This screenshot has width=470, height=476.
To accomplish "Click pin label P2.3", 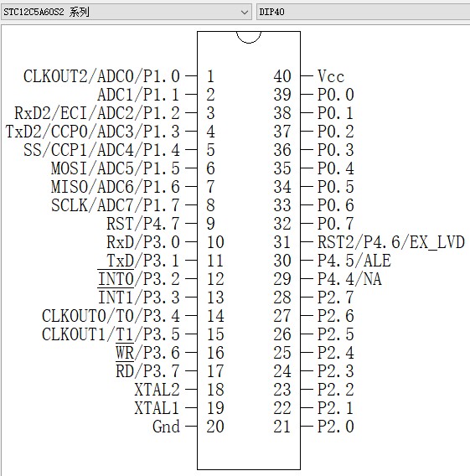I will click(x=336, y=371).
